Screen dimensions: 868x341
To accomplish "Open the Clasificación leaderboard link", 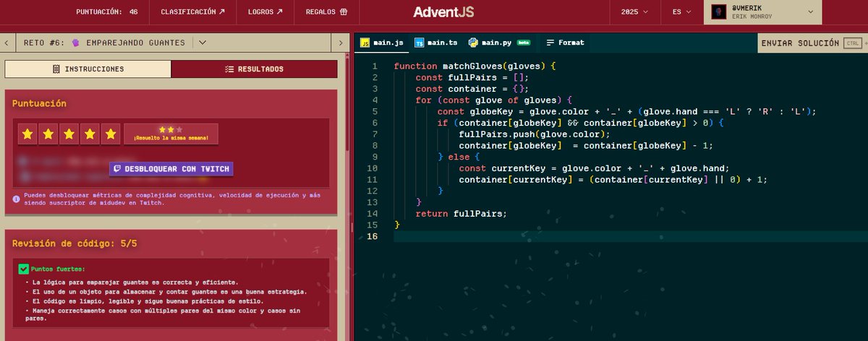I will (x=192, y=12).
